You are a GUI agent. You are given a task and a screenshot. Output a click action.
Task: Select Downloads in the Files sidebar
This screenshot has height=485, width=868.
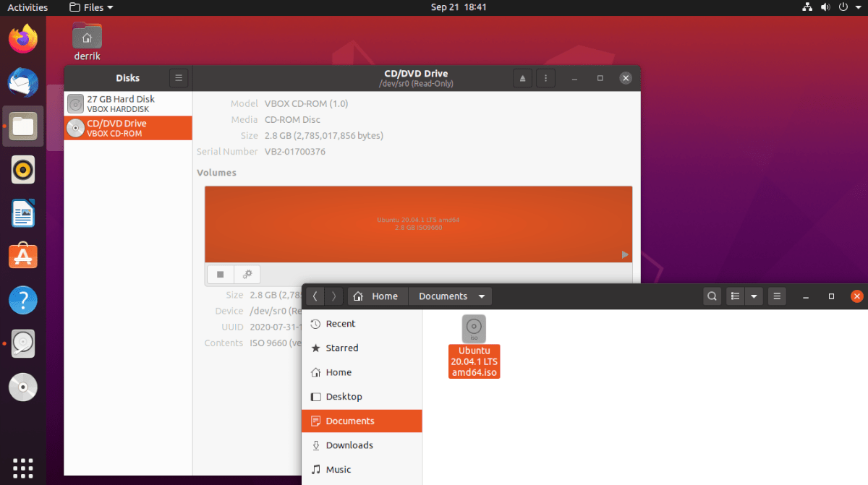tap(349, 445)
